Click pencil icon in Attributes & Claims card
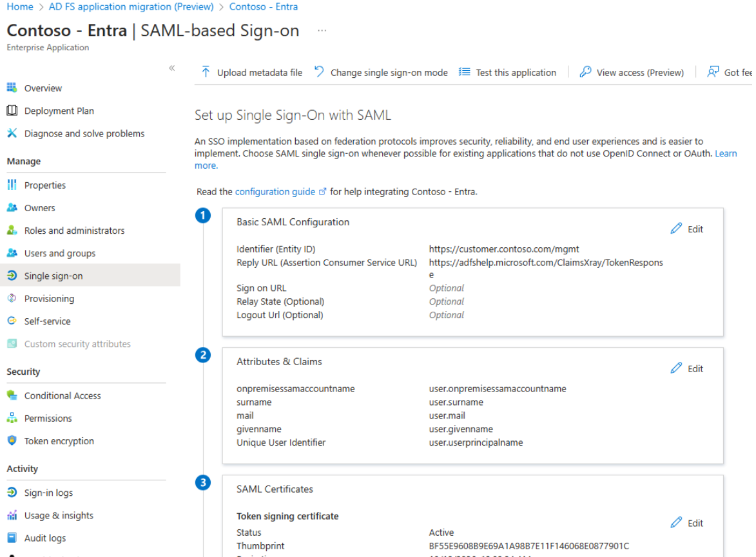 click(x=677, y=368)
